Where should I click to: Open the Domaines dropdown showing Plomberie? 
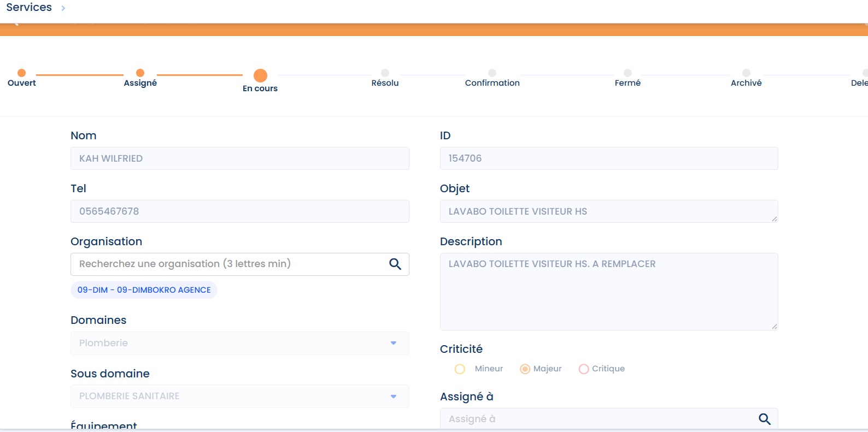239,343
